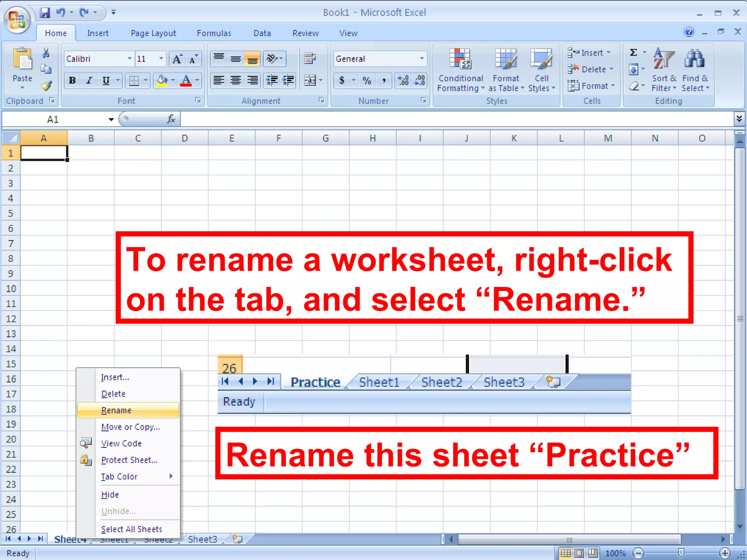The image size is (747, 560).
Task: Switch to Page Layout view icon
Action: tap(580, 553)
